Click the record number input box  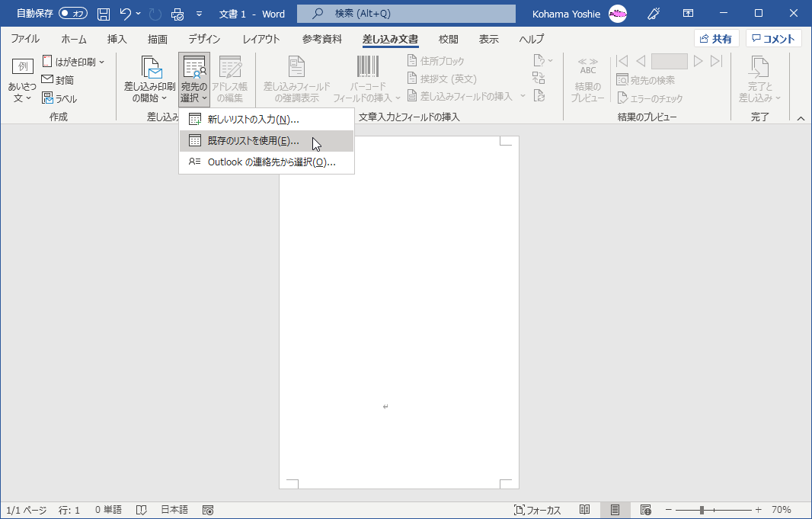tap(669, 61)
